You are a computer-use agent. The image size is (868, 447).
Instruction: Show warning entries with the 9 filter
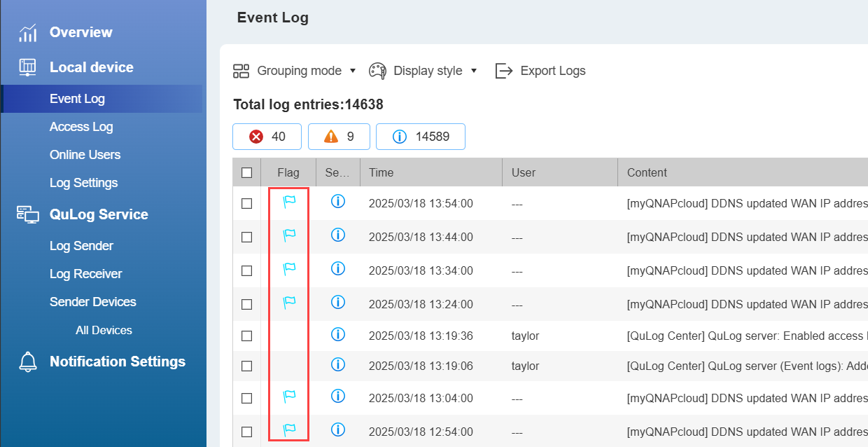[x=339, y=137]
